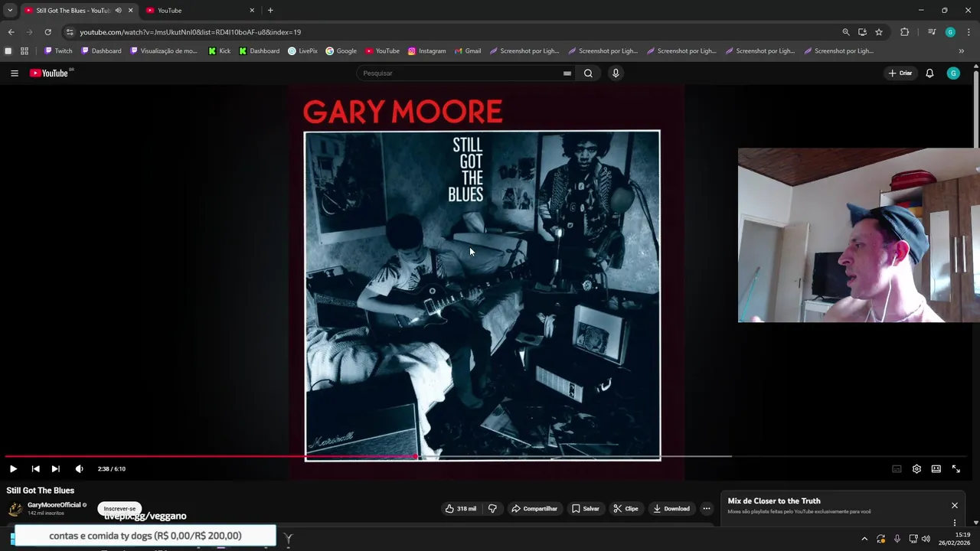This screenshot has height=551, width=980.
Task: Focus the Pesquisar search field
Action: point(459,73)
